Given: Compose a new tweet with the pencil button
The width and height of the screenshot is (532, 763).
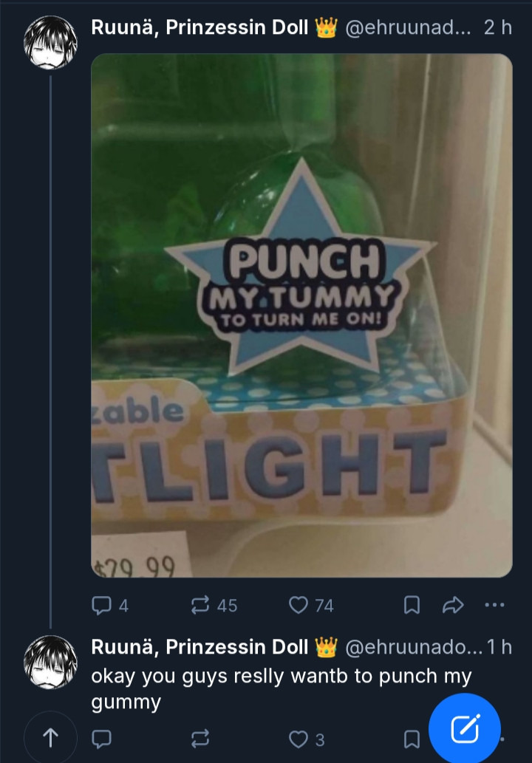Looking at the screenshot, I should point(464,727).
